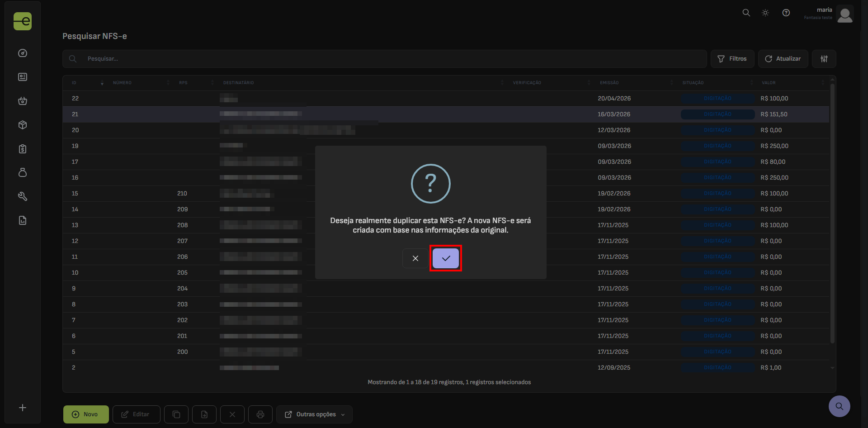Select the row with ID 2

[446, 368]
